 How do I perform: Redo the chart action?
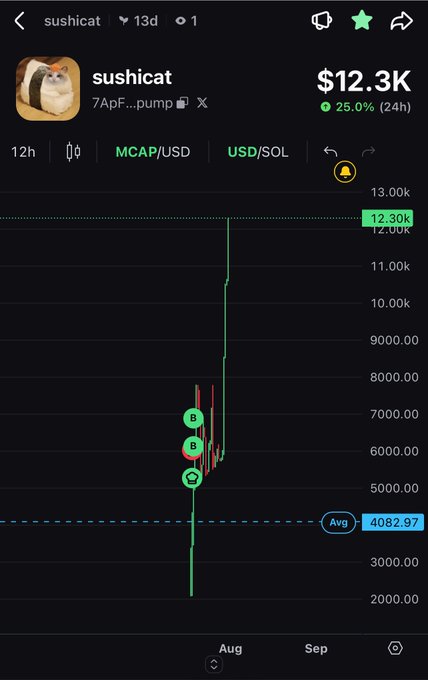[368, 151]
